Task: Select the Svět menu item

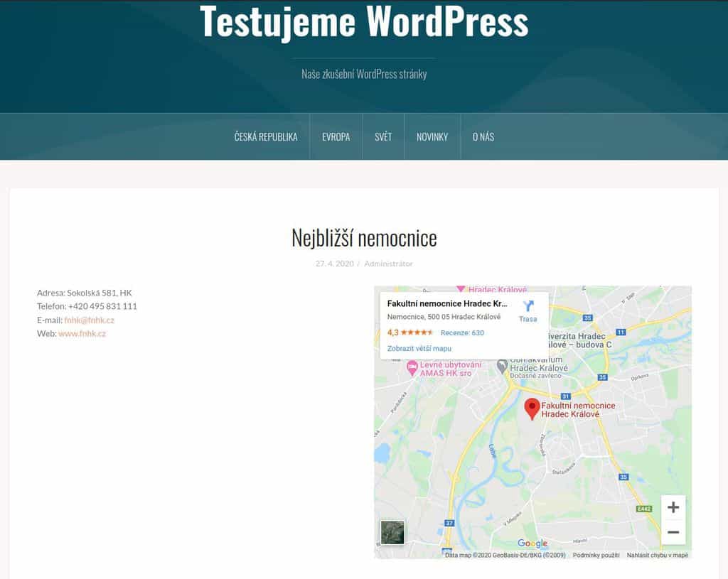Action: click(x=383, y=137)
